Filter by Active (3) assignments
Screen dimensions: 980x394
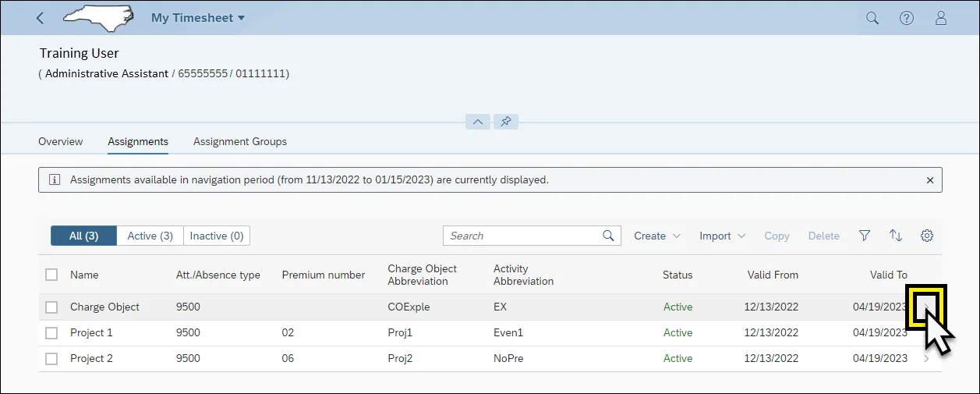(x=150, y=236)
